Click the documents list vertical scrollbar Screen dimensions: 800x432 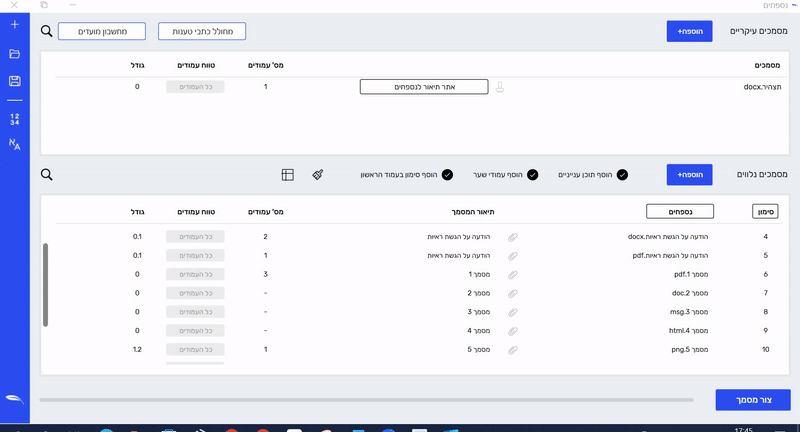tap(46, 284)
